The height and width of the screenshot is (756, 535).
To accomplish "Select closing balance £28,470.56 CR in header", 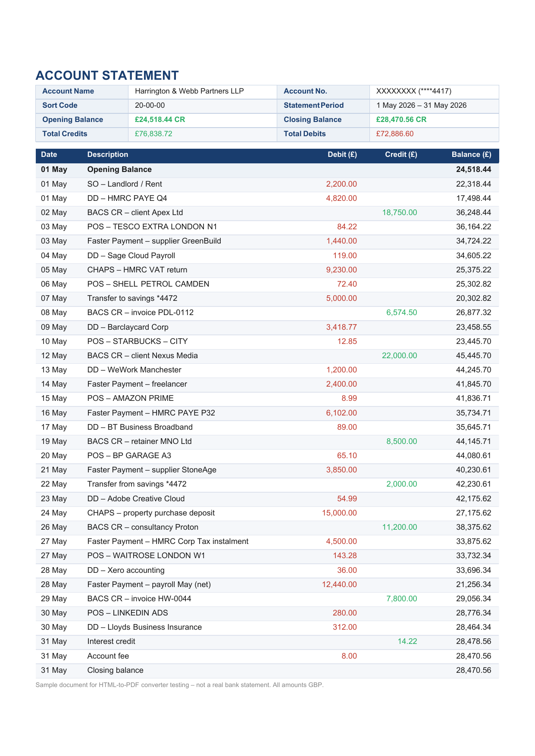I will click(x=401, y=119).
